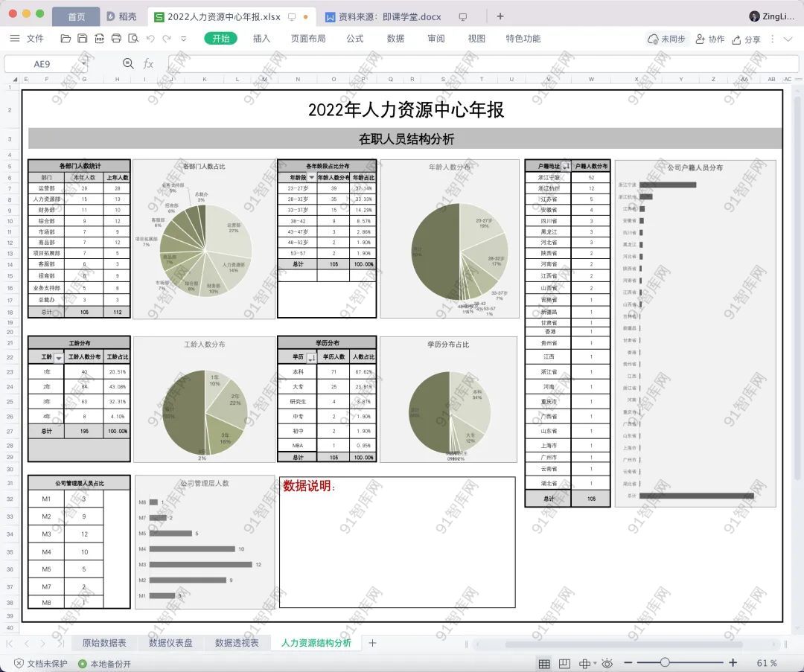804x672 pixels.
Task: Click the open file folder icon
Action: 66,39
